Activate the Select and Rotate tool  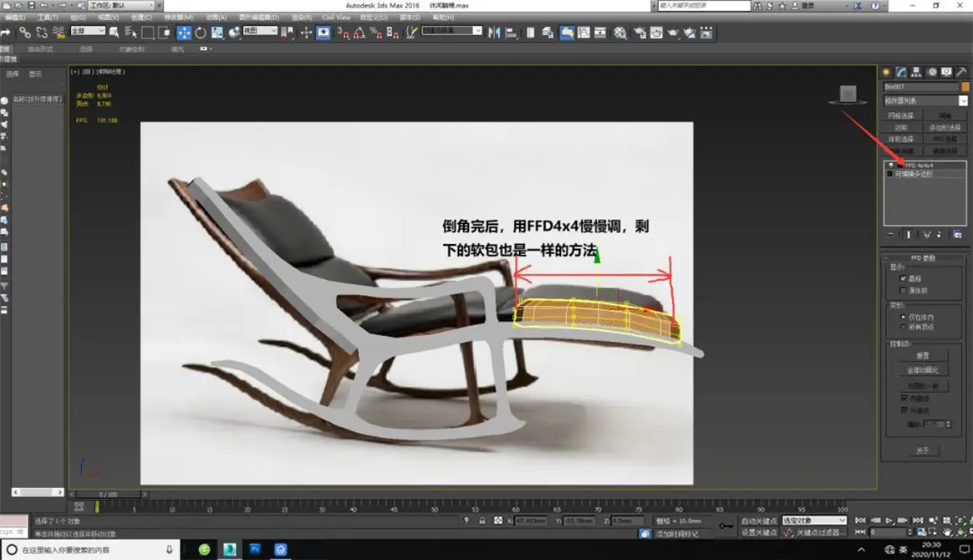(201, 33)
